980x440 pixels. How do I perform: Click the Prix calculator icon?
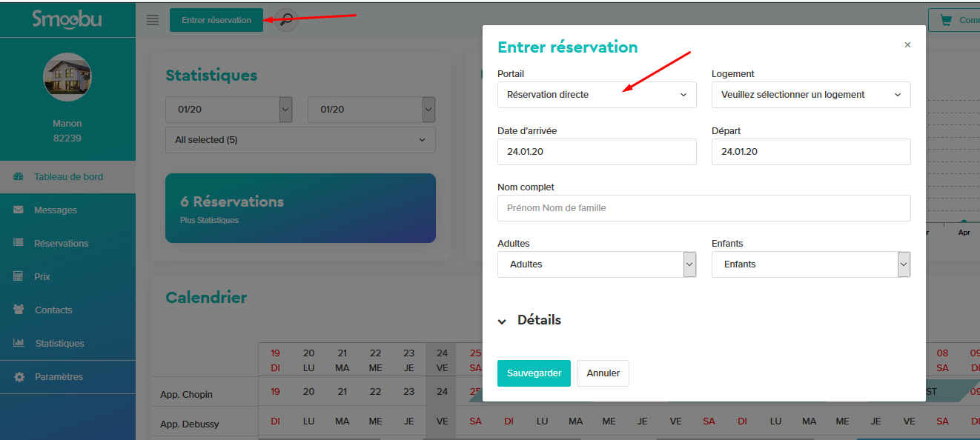tap(19, 276)
